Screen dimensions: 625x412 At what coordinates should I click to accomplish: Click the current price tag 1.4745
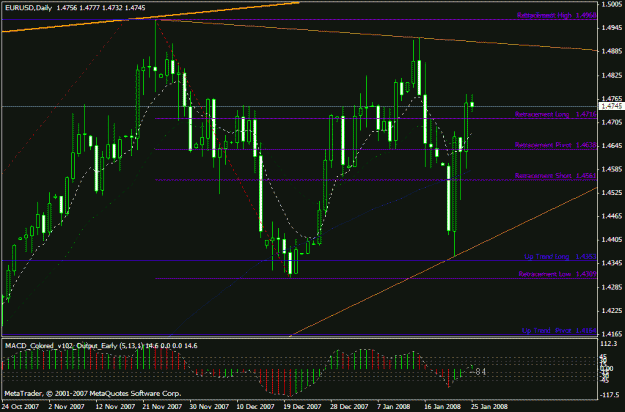pos(611,106)
